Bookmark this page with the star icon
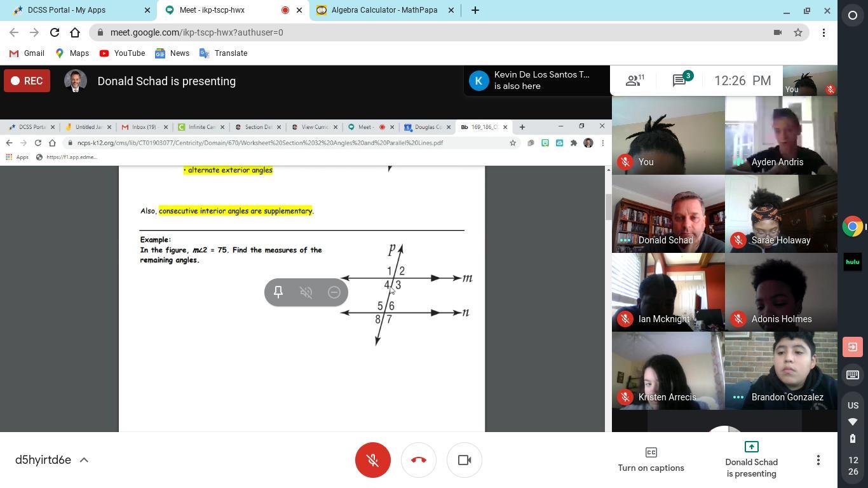This screenshot has width=868, height=488. click(798, 32)
